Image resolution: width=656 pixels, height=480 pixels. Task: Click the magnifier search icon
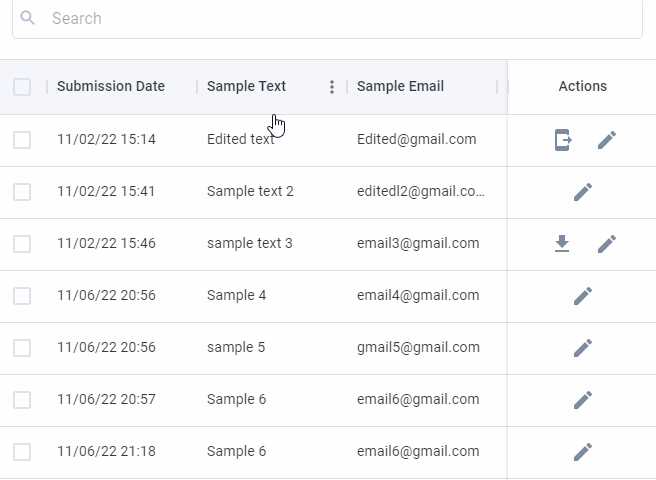click(x=28, y=18)
